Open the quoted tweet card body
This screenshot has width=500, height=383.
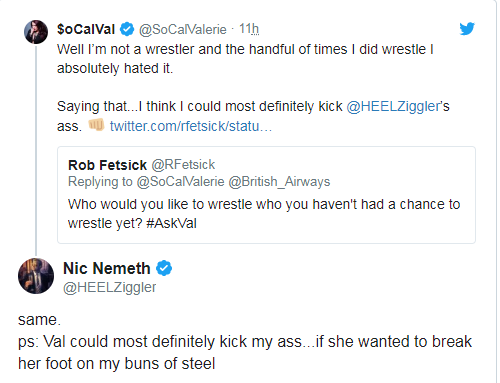click(x=266, y=195)
